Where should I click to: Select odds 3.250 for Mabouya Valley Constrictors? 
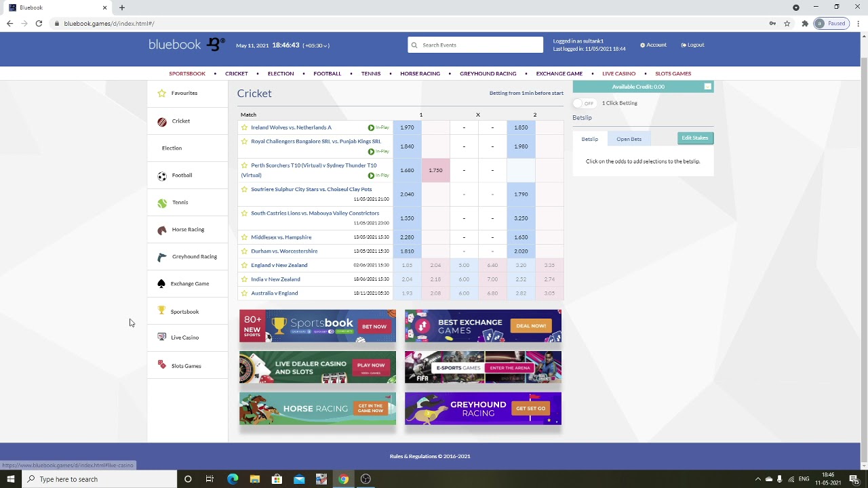(x=521, y=218)
